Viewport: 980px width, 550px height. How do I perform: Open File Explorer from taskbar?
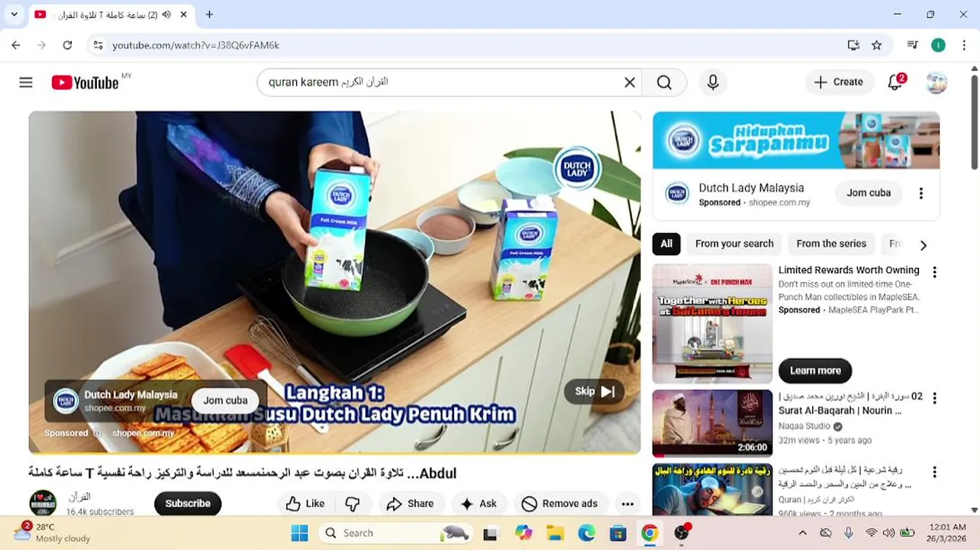[555, 533]
